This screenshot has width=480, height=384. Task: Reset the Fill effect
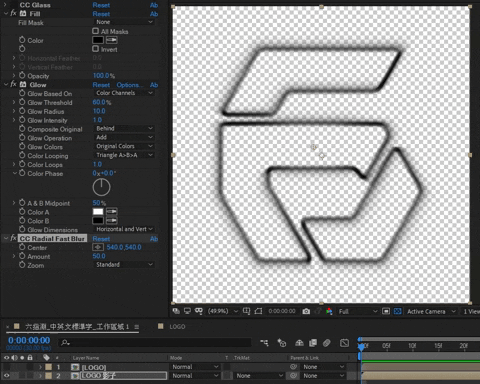[101, 14]
